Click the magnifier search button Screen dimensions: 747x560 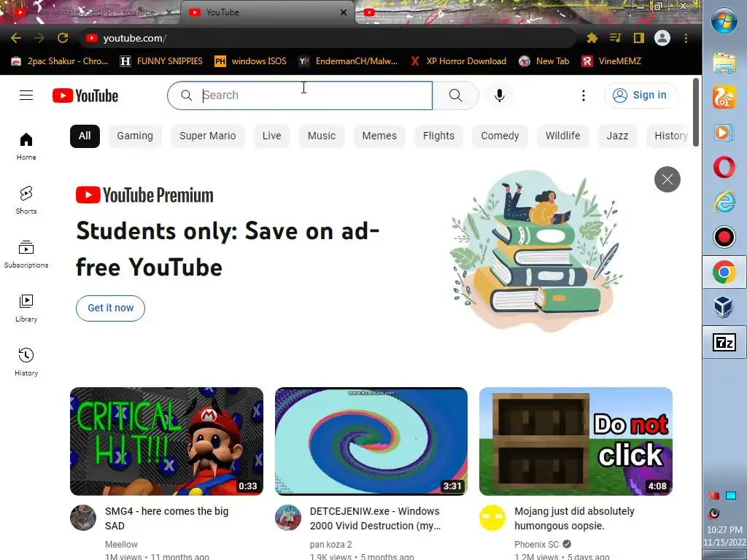click(x=455, y=96)
